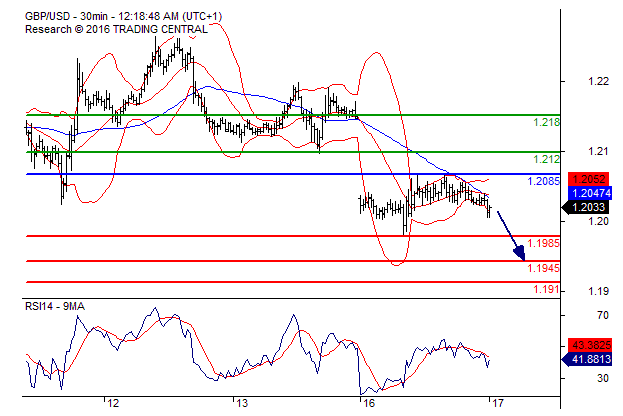Click the 1.20 price axis label
Viewport: 623px width, 416px height.
(x=598, y=221)
